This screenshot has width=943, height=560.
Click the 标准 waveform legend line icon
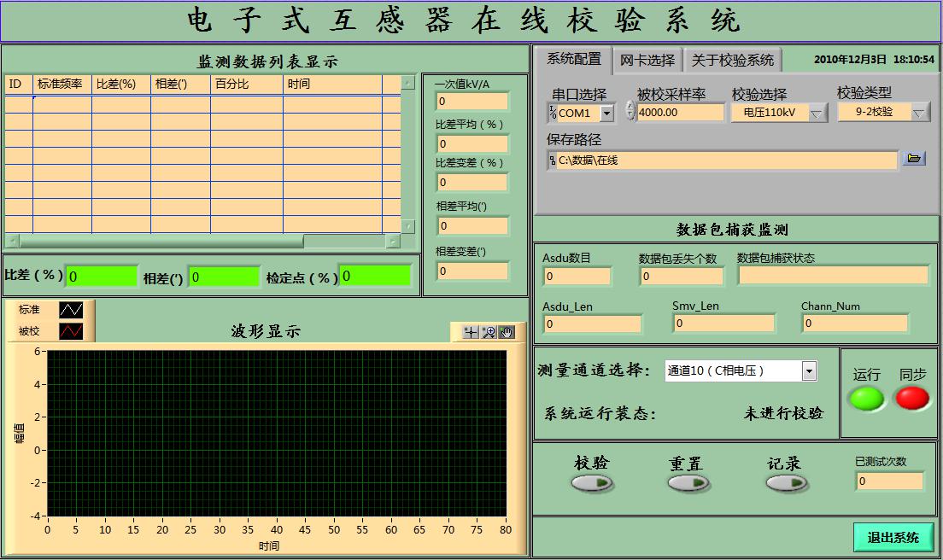pos(71,309)
